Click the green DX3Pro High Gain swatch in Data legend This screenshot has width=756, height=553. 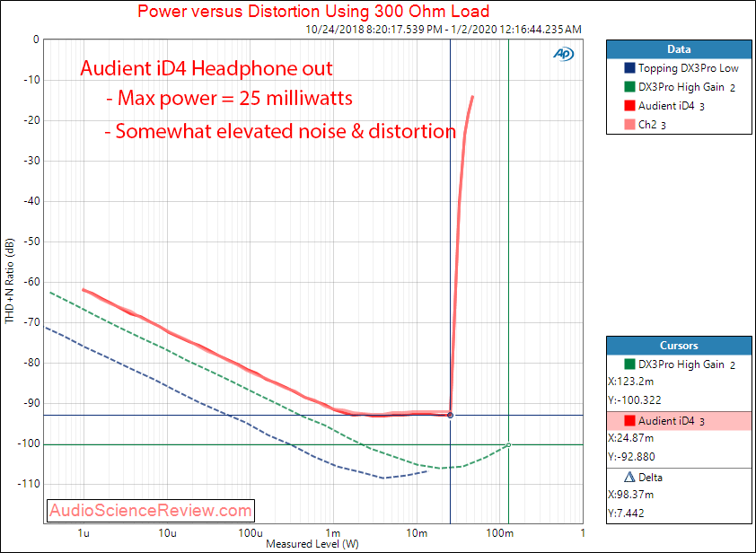click(629, 87)
